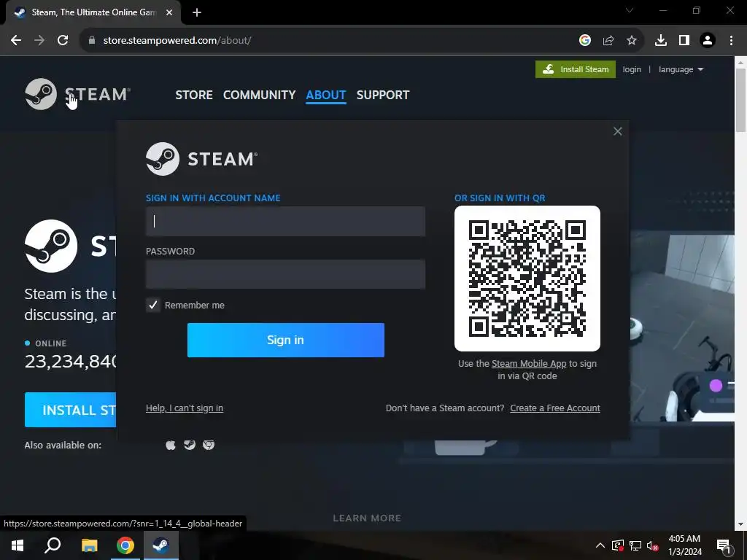Open File Explorer from taskbar
747x560 pixels.
(89, 545)
